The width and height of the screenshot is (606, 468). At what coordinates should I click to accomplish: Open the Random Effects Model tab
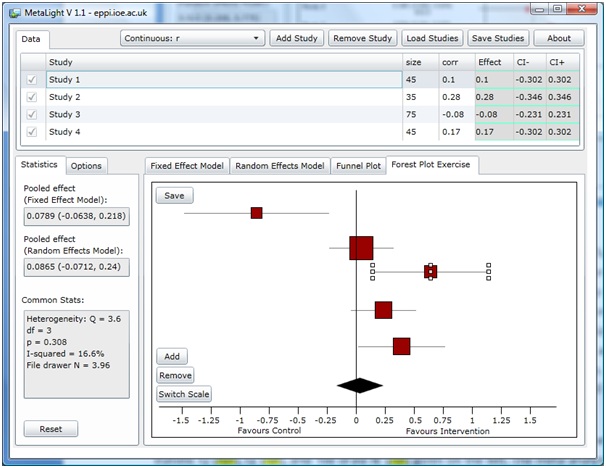click(x=280, y=166)
